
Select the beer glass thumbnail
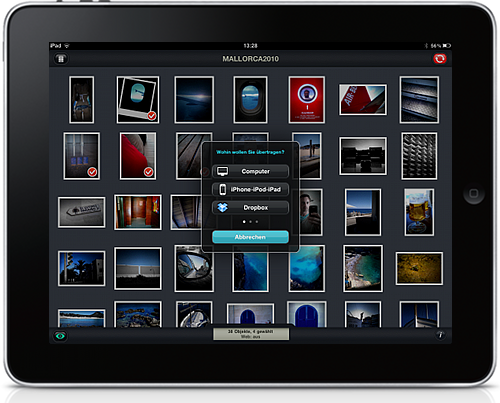419,212
